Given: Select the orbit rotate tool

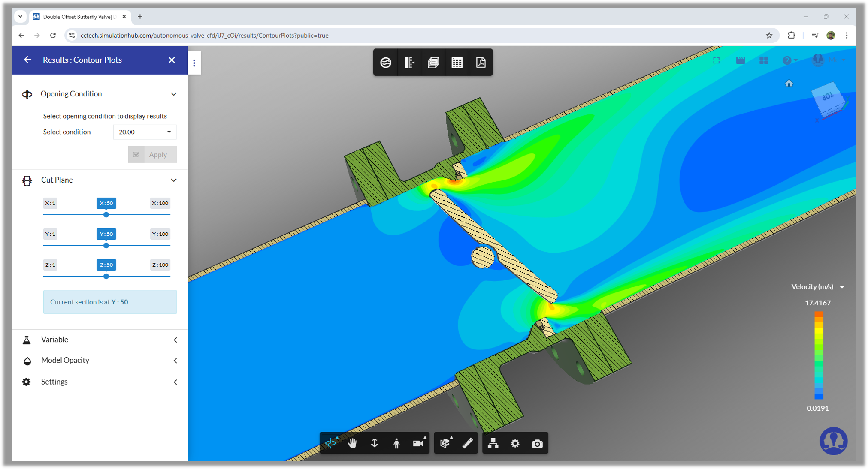Looking at the screenshot, I should pos(331,443).
